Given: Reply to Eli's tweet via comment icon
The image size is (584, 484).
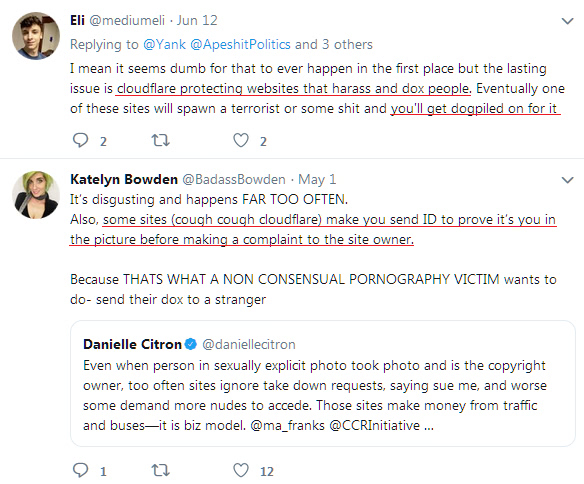Looking at the screenshot, I should [80, 140].
